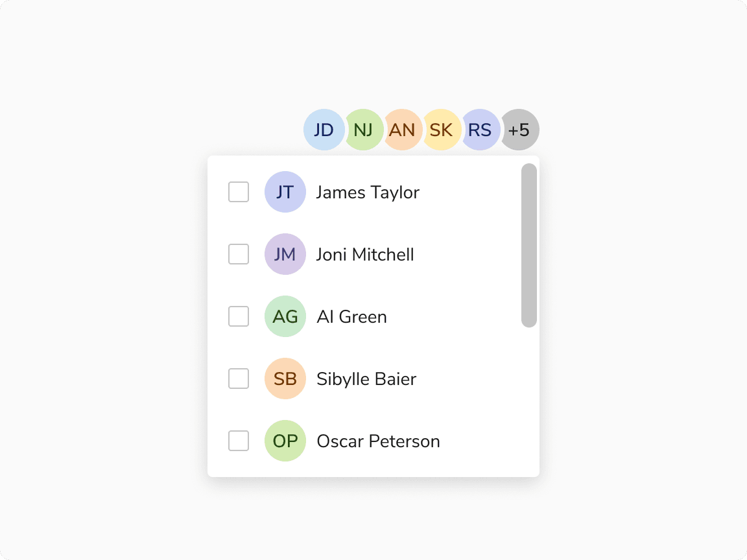This screenshot has height=560, width=747.
Task: Check the box next to James Taylor
Action: (x=239, y=192)
